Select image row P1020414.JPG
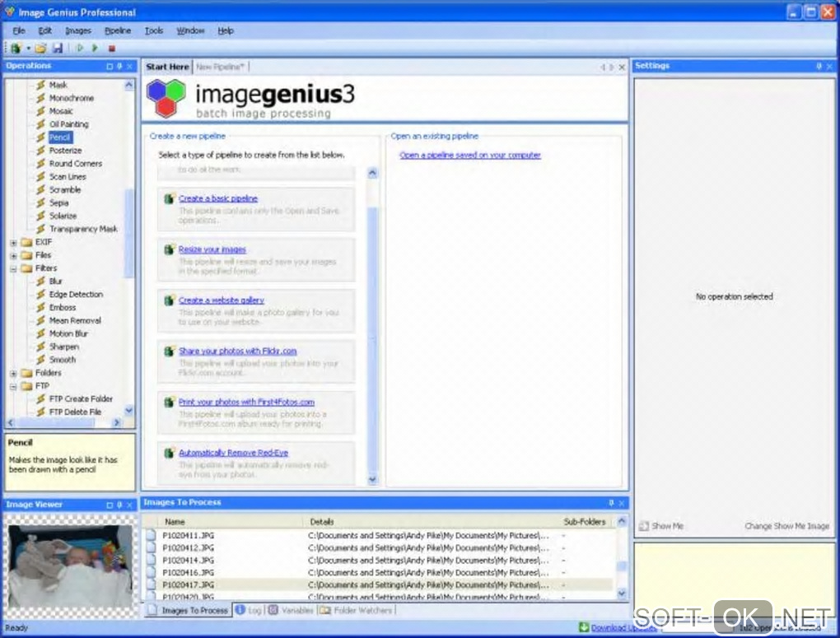840x638 pixels. 379,560
